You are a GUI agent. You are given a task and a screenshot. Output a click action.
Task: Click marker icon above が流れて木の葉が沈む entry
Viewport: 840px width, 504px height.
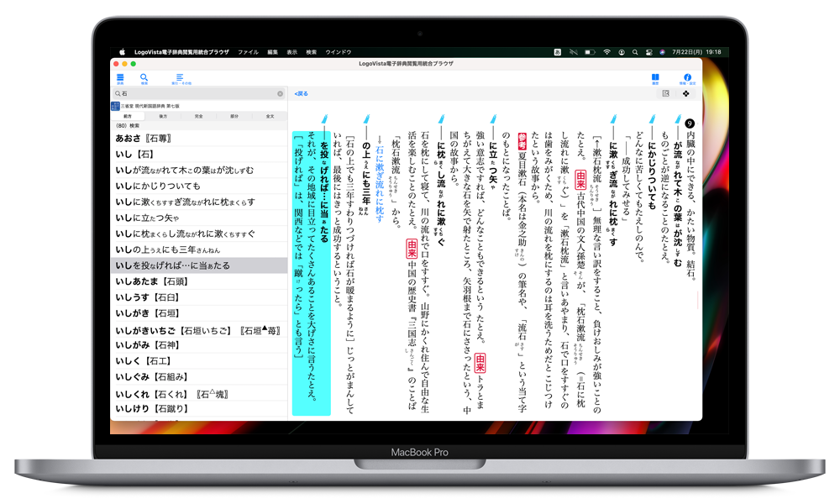tap(678, 119)
